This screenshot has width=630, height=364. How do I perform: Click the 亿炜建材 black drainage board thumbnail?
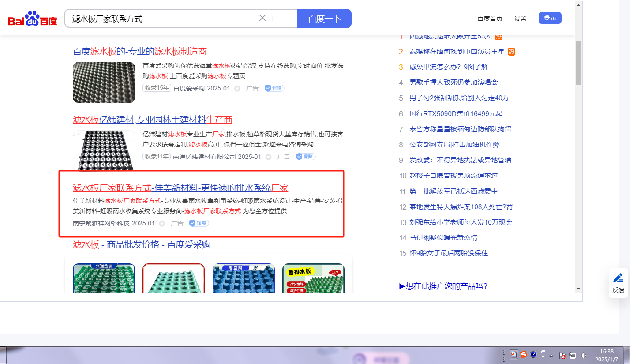[104, 150]
